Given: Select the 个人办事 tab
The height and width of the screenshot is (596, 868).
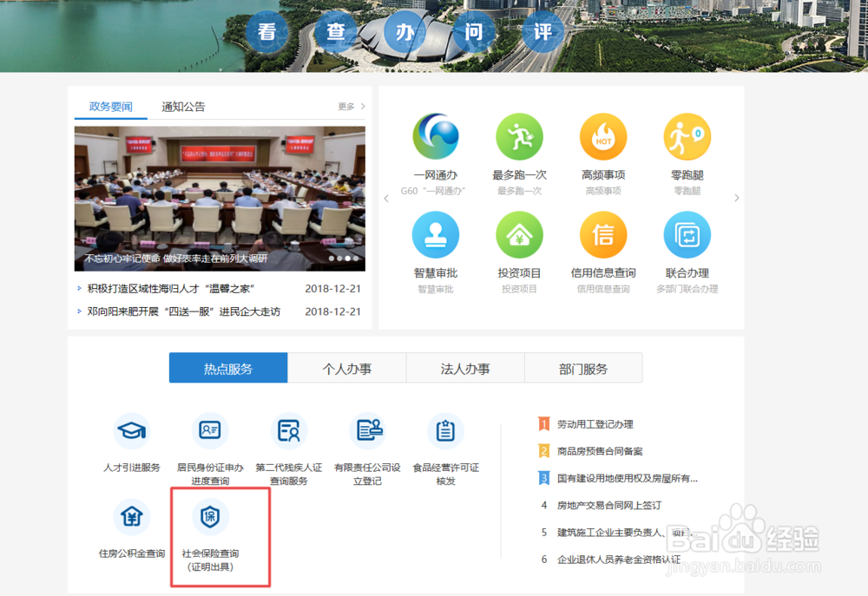Looking at the screenshot, I should [347, 368].
